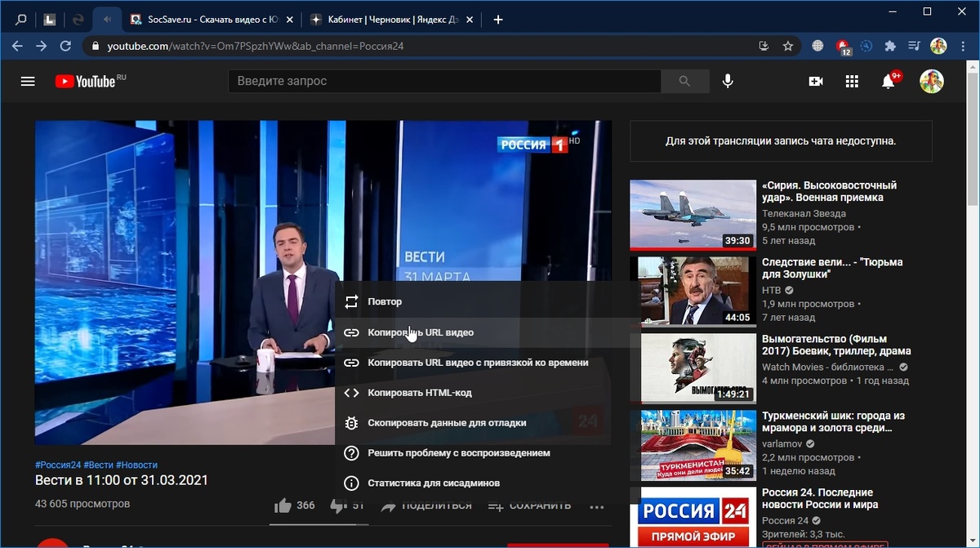This screenshot has height=548, width=980.
Task: Open title '«Сирия. Высокоточный удар». Военная приемка'
Action: point(829,191)
